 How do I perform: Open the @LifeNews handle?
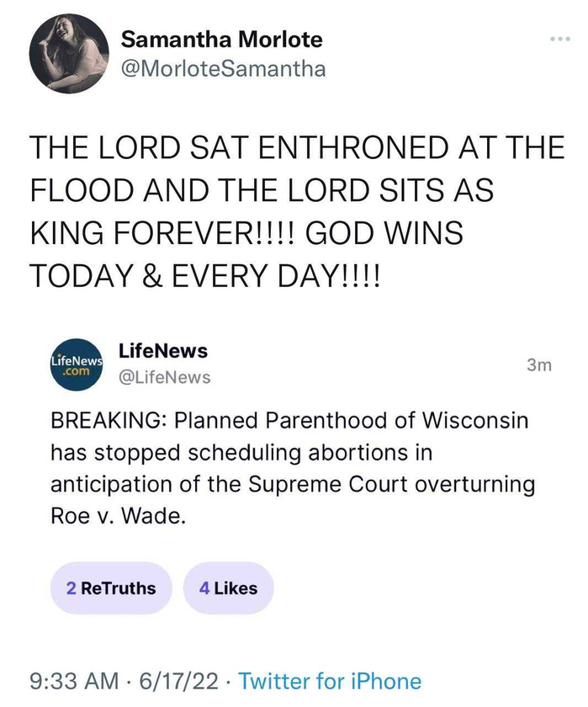tap(165, 377)
